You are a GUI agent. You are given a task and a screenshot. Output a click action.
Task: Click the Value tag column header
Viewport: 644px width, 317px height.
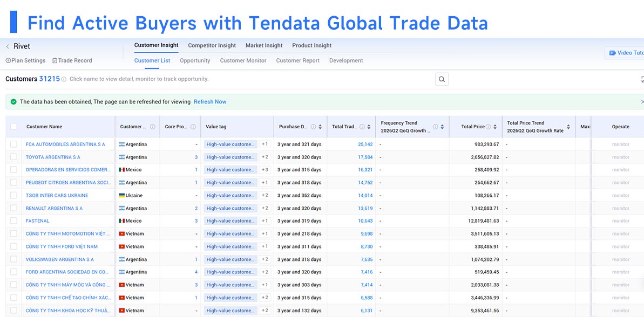[216, 127]
